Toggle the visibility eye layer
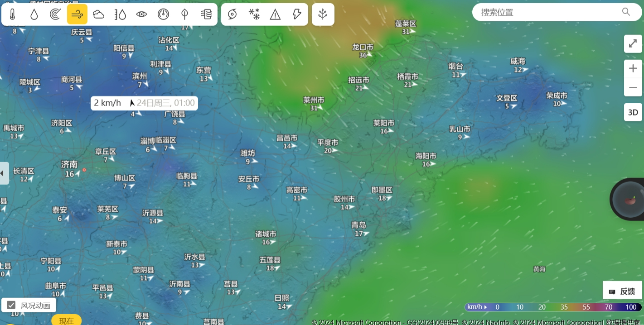 point(142,14)
